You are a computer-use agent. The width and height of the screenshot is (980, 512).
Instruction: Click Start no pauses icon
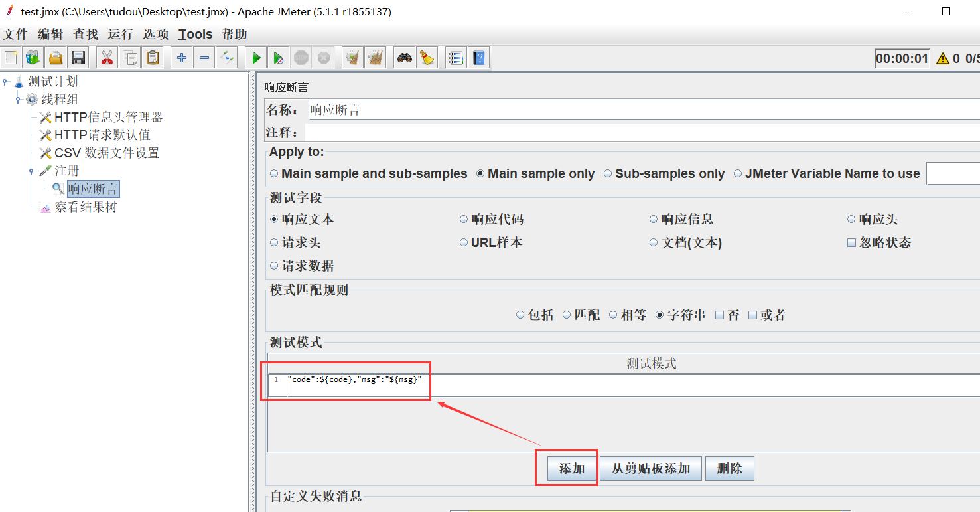coord(279,58)
